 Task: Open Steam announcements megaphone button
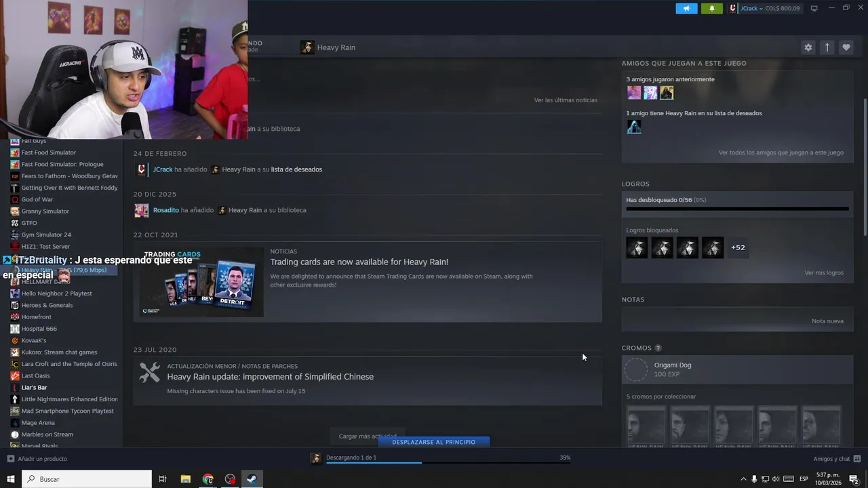pos(686,9)
